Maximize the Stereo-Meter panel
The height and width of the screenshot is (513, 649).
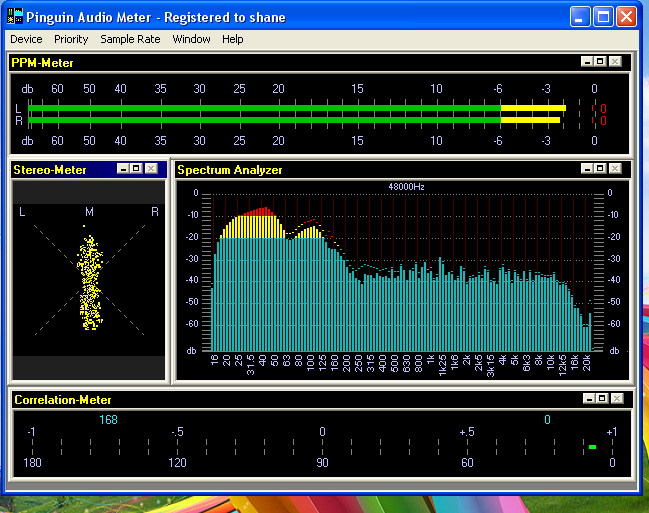pyautogui.click(x=136, y=169)
